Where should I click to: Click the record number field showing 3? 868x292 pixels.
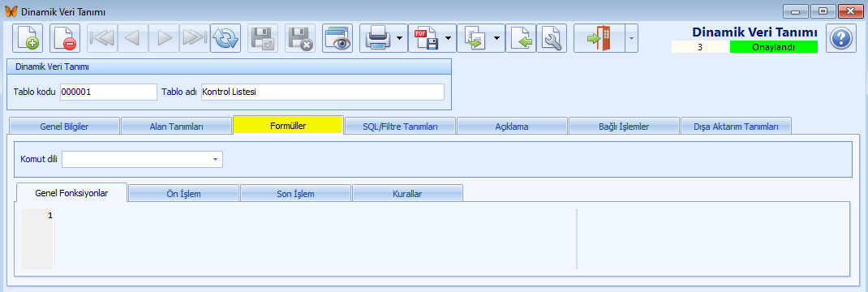[700, 47]
